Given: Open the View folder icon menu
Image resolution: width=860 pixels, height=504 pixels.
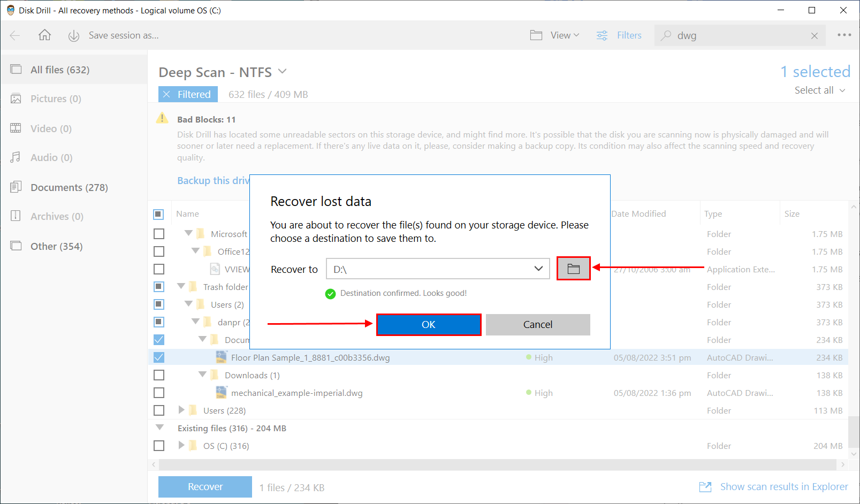Looking at the screenshot, I should coord(536,35).
